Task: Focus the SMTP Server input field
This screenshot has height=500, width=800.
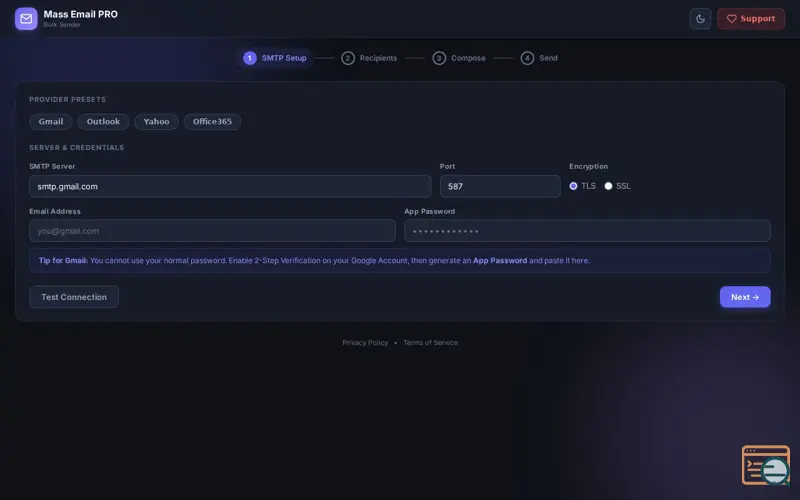Action: [x=230, y=187]
